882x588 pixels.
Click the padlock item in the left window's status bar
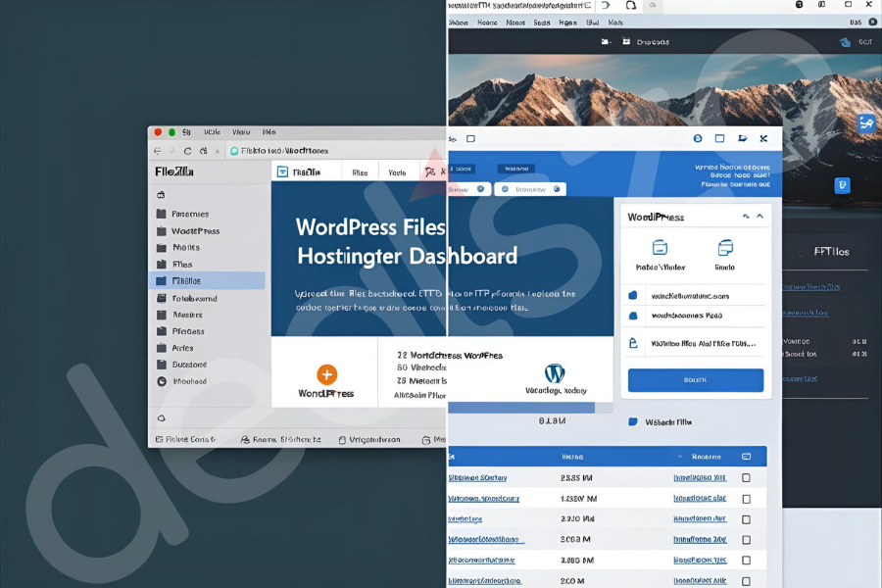click(369, 439)
